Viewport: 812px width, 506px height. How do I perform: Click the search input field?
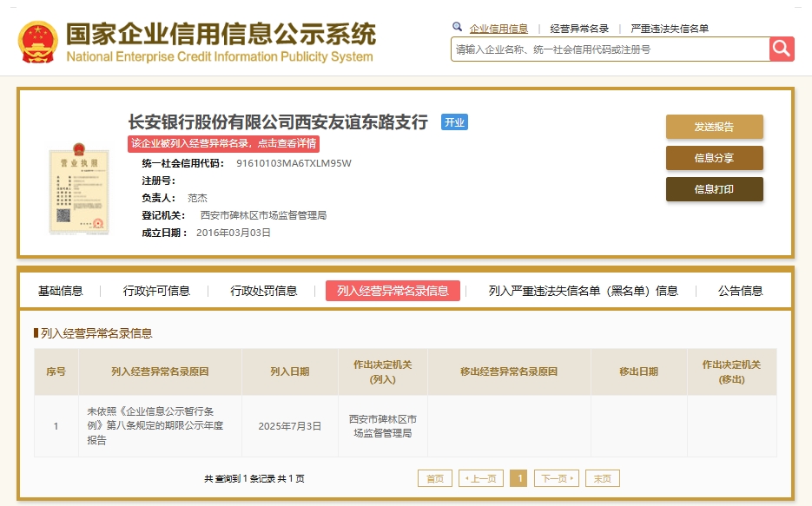pos(608,49)
